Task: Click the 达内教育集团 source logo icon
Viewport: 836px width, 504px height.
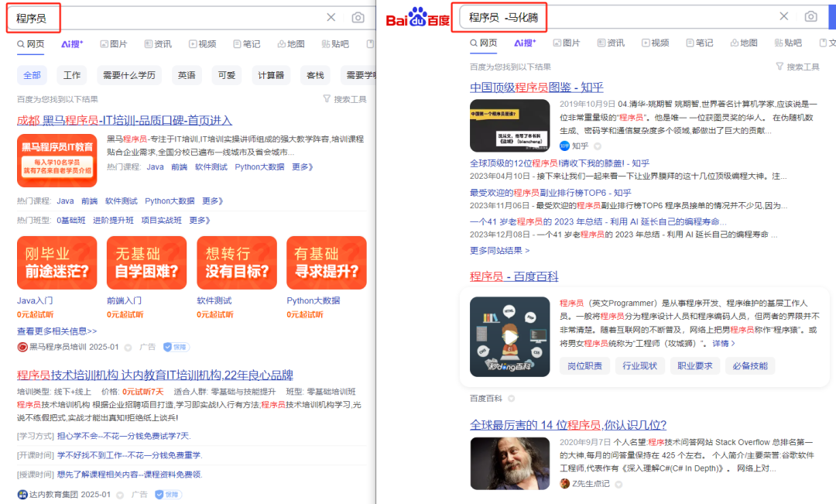Action: 22,495
